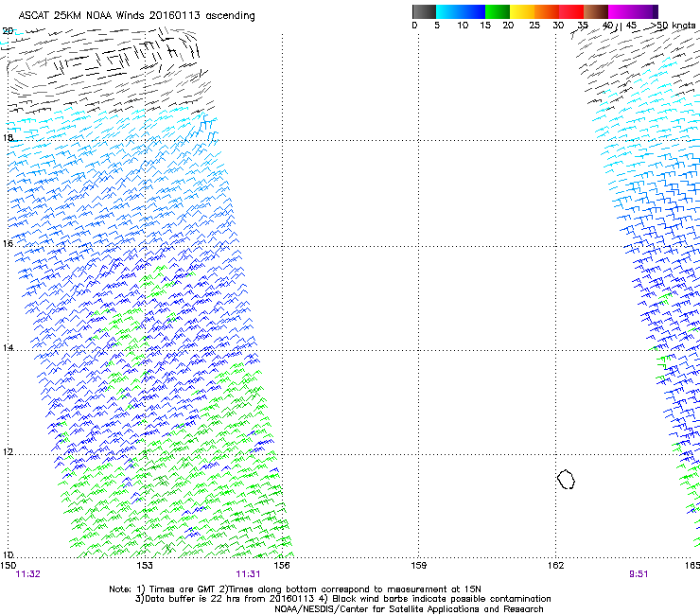Pick the magenta 40-45 knots legend swatch

(x=621, y=11)
